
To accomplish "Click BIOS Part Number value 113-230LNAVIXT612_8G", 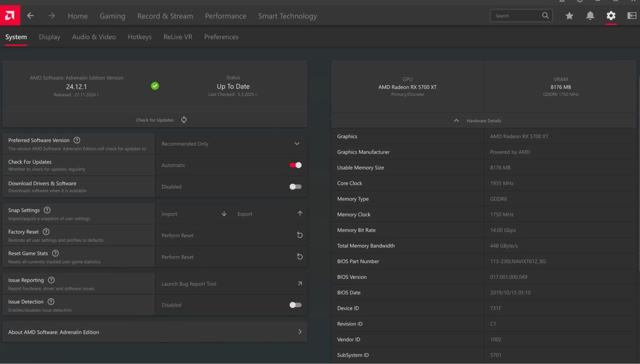I will pyautogui.click(x=518, y=261).
